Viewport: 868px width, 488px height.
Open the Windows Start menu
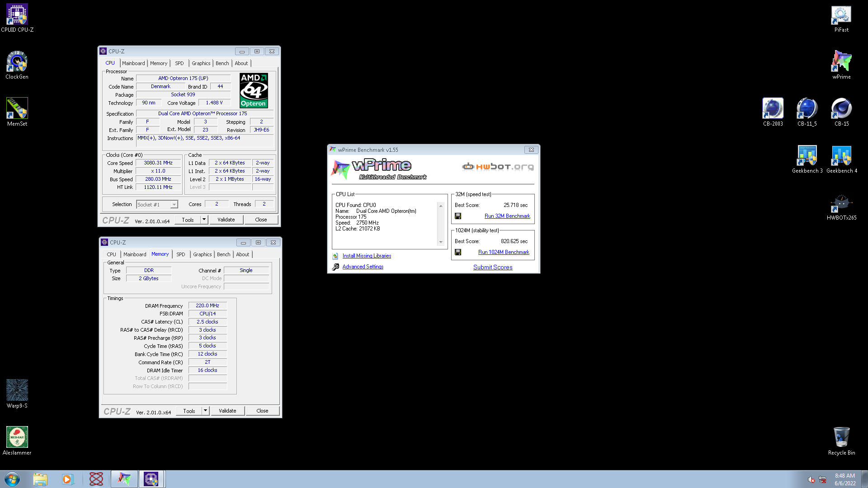(12, 479)
